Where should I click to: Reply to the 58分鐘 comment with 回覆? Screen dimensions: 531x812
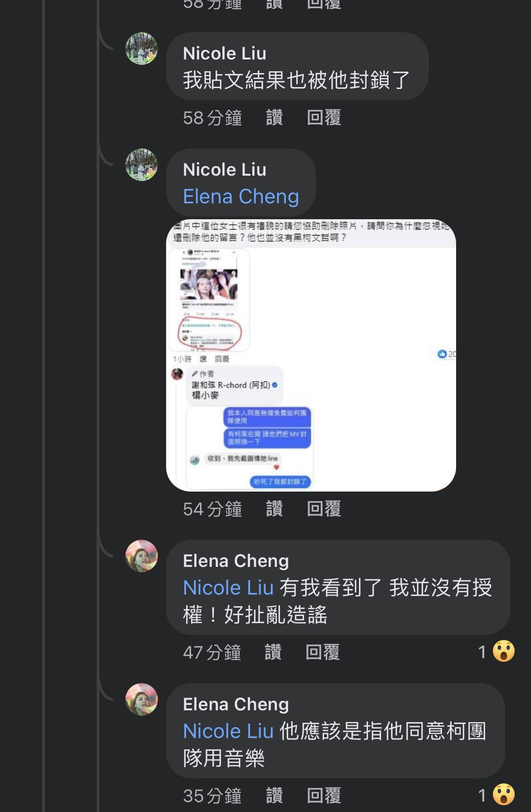pyautogui.click(x=324, y=118)
